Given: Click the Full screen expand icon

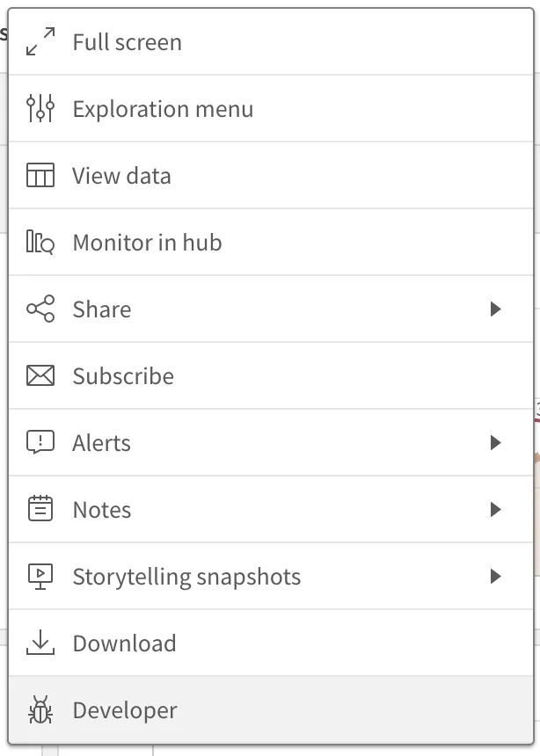Looking at the screenshot, I should [x=39, y=41].
